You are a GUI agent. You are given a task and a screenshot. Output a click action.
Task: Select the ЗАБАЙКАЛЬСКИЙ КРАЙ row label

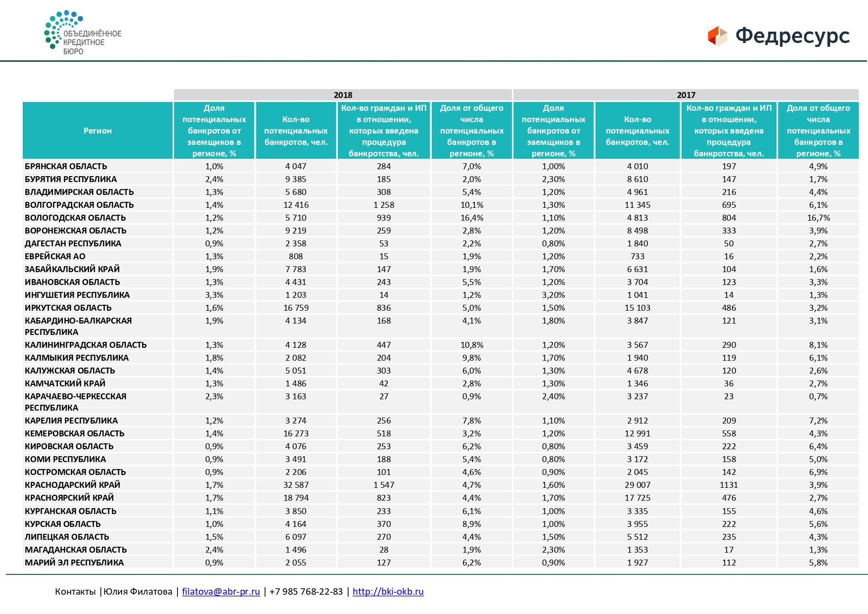72,269
